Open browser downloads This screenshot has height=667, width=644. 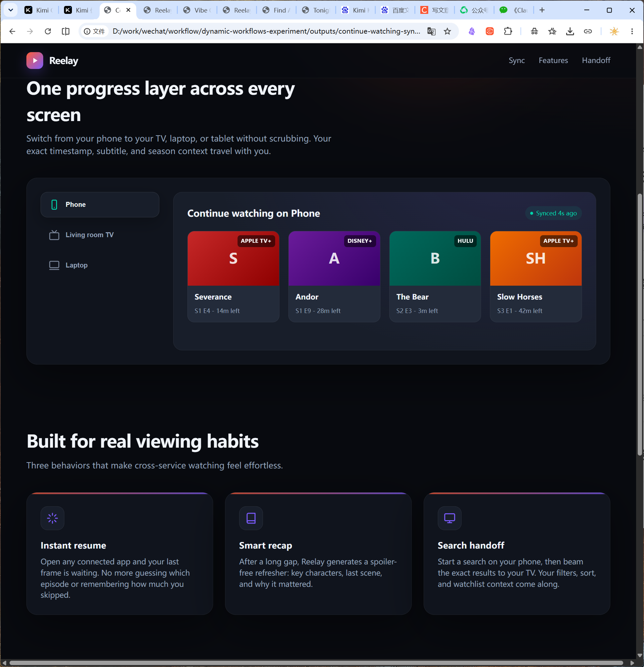(570, 31)
